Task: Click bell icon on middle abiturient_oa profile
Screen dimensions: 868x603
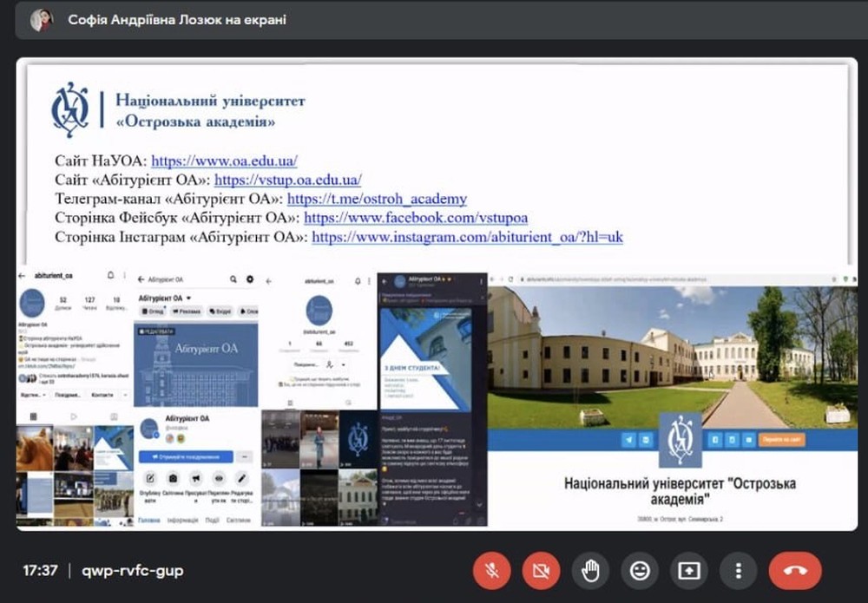Action: tap(358, 282)
